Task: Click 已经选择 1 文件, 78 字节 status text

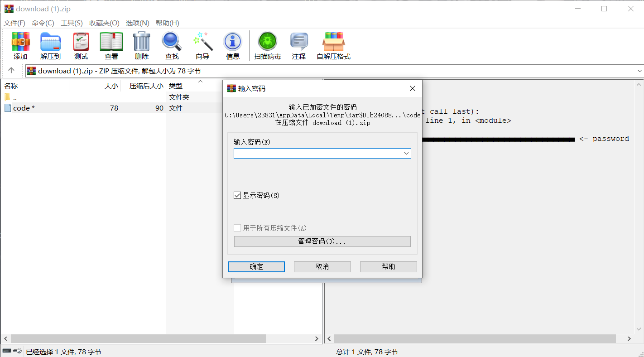Action: (x=63, y=352)
